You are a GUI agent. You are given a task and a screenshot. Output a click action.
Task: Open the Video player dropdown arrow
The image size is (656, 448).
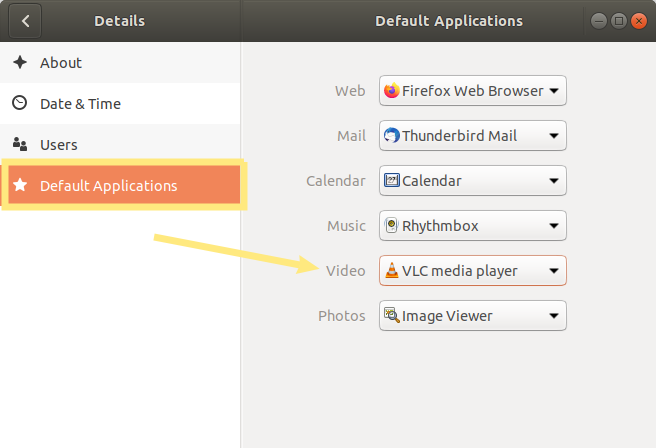point(554,271)
